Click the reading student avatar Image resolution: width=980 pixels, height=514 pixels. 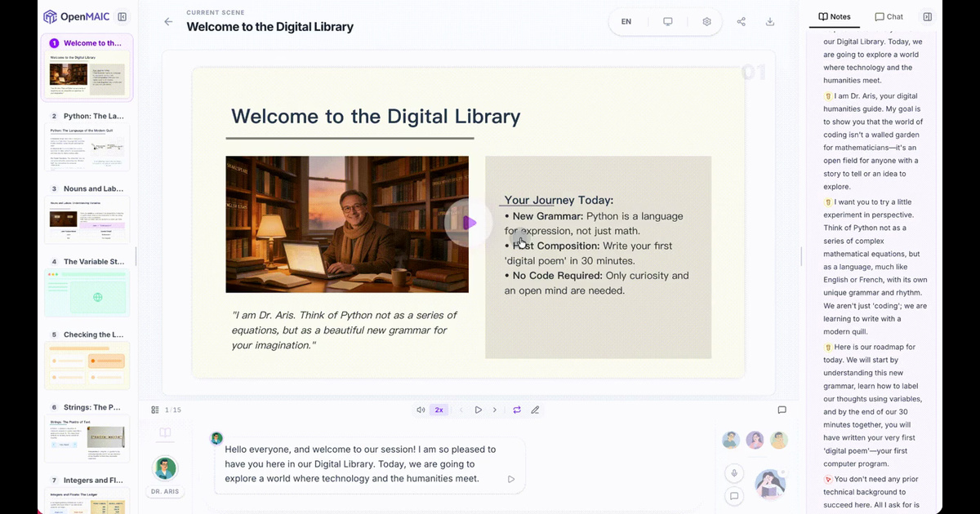[770, 484]
